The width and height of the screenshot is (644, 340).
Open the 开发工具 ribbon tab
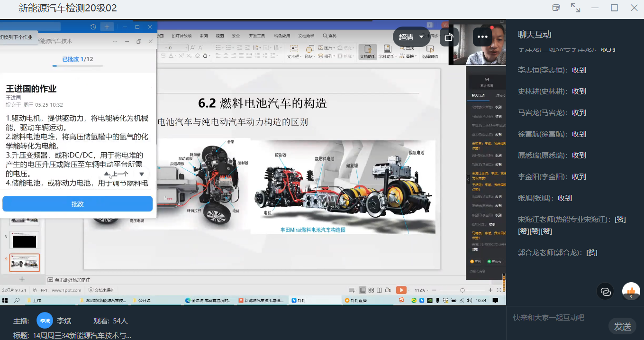pyautogui.click(x=257, y=36)
